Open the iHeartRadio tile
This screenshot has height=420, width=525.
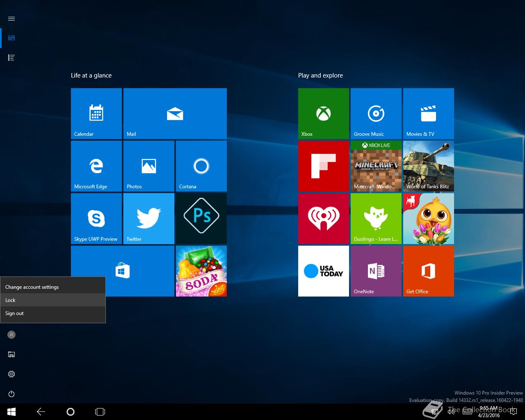pyautogui.click(x=324, y=219)
